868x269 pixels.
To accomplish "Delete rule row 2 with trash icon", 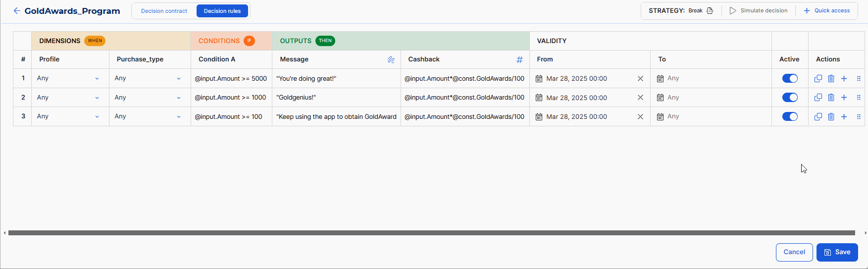I will pos(831,98).
